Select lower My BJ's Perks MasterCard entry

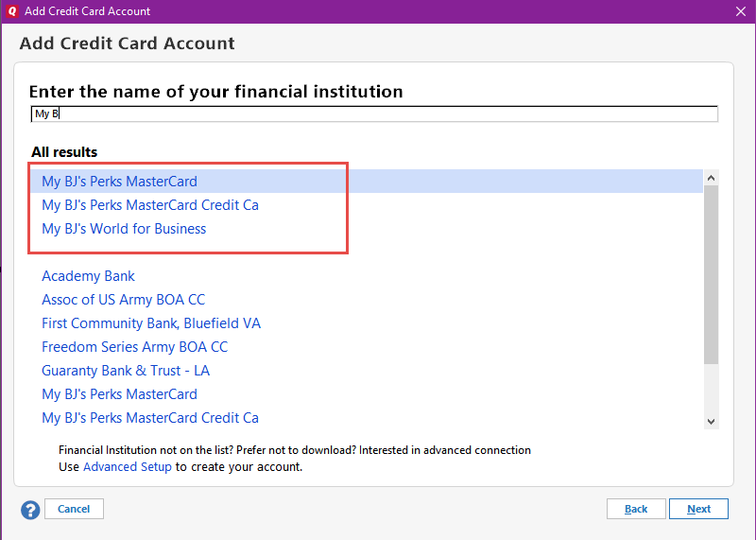pyautogui.click(x=120, y=394)
